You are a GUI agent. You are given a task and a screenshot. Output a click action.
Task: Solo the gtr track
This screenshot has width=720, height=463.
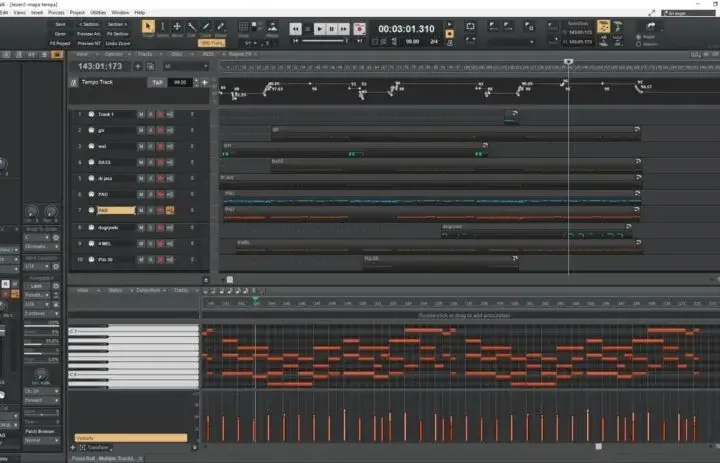(x=151, y=130)
